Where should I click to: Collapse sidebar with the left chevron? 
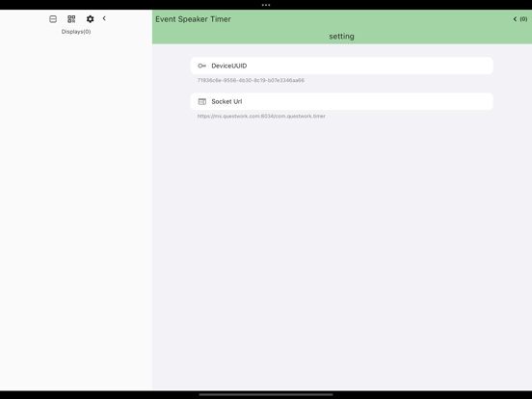click(104, 18)
